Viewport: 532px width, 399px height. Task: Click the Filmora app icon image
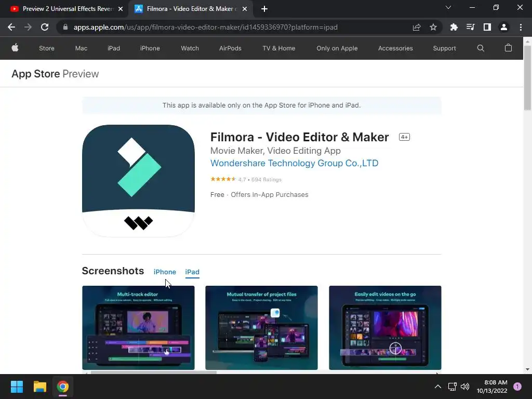(x=138, y=181)
